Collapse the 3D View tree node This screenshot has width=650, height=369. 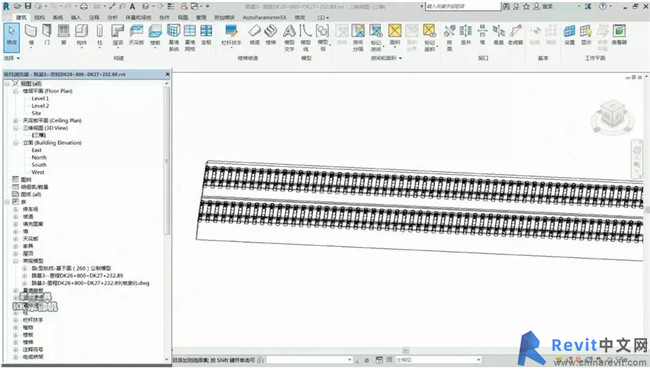pyautogui.click(x=15, y=128)
